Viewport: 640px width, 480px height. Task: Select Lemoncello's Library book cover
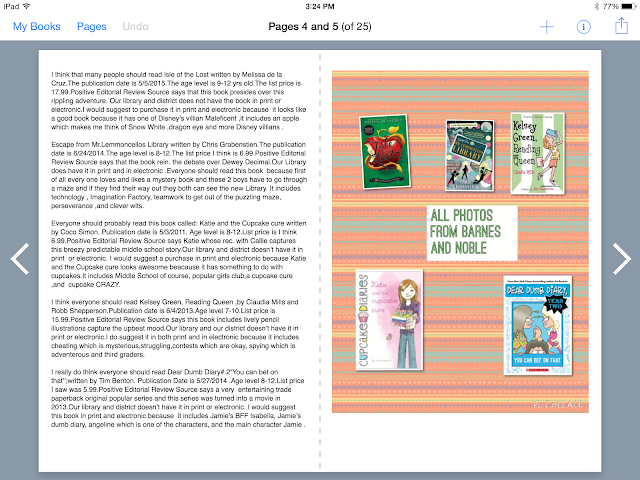470,156
